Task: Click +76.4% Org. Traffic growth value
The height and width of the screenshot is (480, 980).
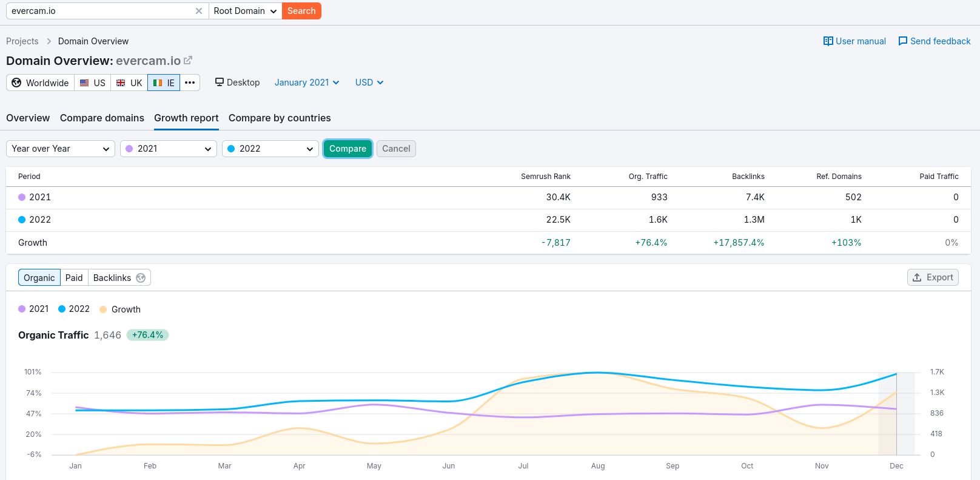Action: (x=651, y=243)
